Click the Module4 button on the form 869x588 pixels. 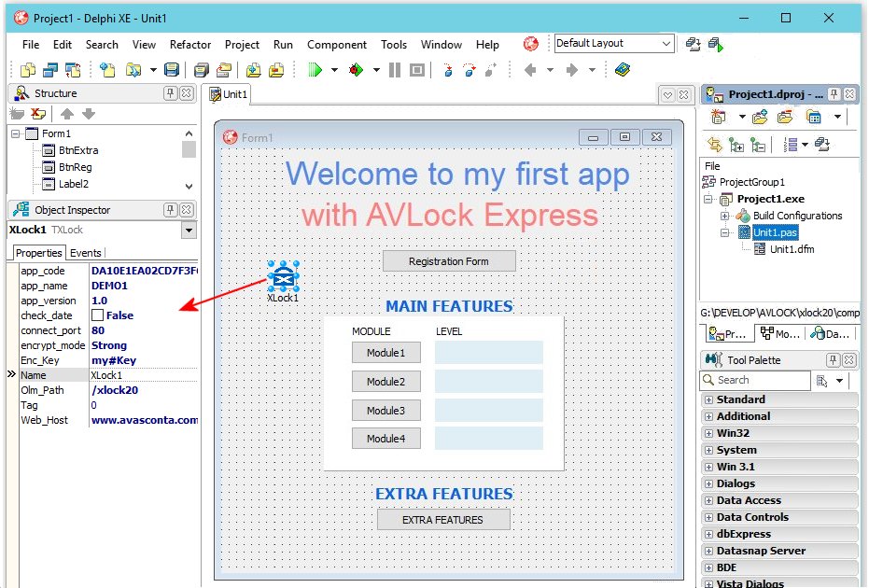tap(385, 439)
